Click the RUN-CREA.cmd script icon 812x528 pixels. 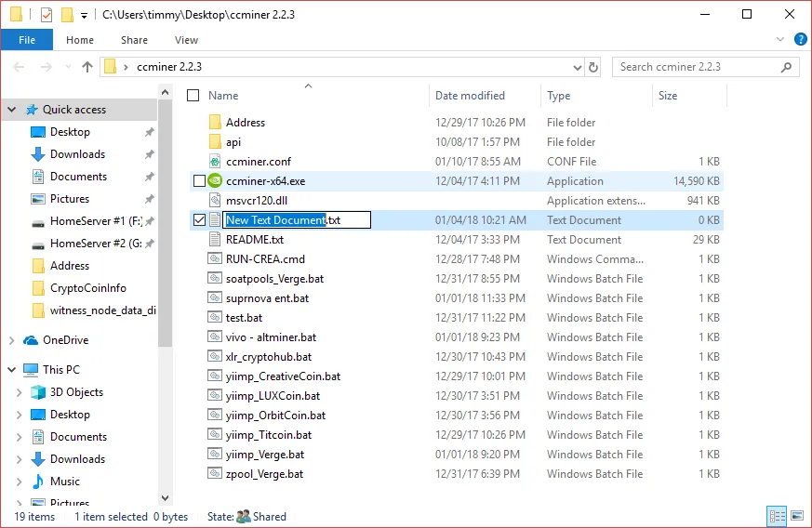coord(215,258)
